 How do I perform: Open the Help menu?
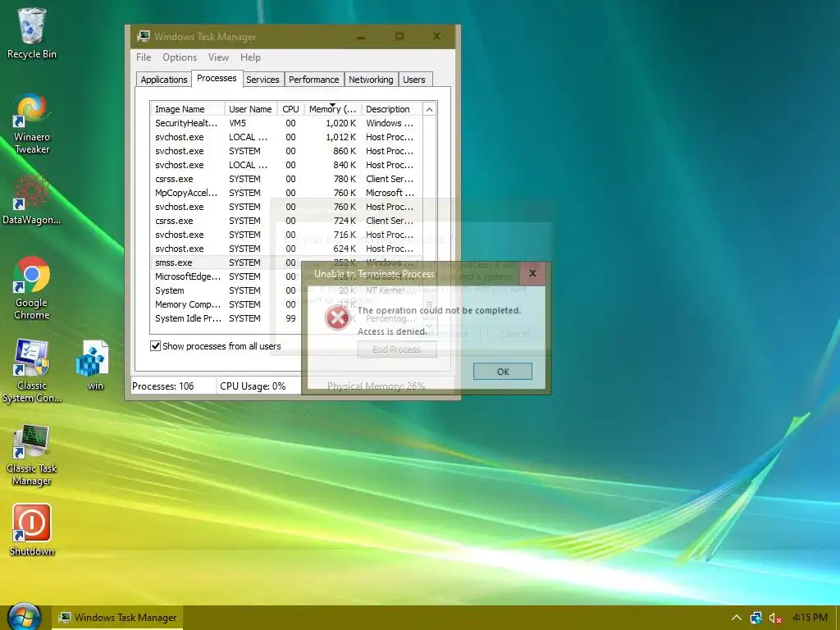250,57
